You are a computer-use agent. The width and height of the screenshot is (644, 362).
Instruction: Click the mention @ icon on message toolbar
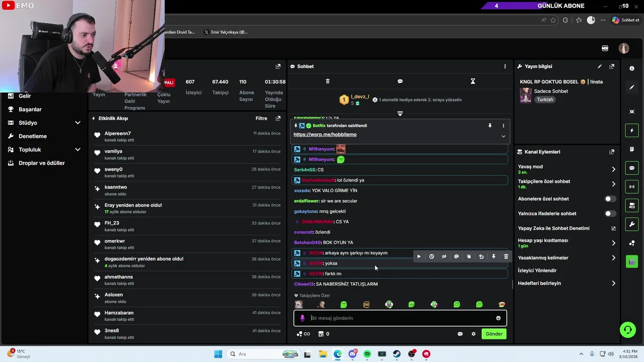point(456,256)
